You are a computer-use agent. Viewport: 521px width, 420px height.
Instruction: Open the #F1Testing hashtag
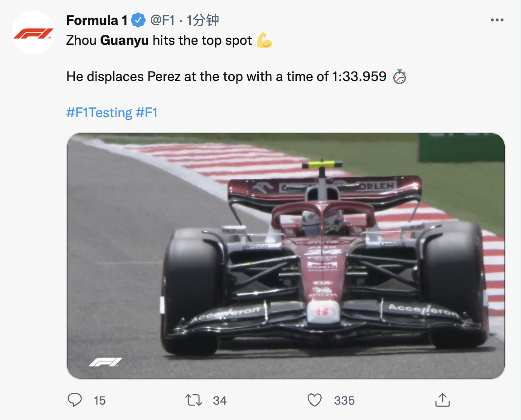tap(99, 113)
